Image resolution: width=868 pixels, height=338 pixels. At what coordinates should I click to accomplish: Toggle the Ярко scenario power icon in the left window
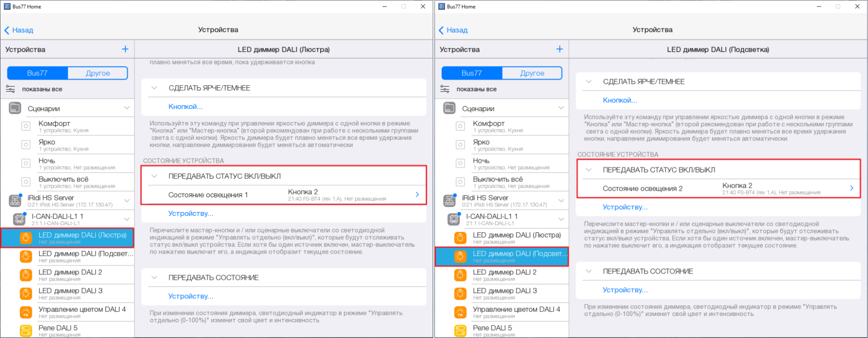pyautogui.click(x=26, y=145)
